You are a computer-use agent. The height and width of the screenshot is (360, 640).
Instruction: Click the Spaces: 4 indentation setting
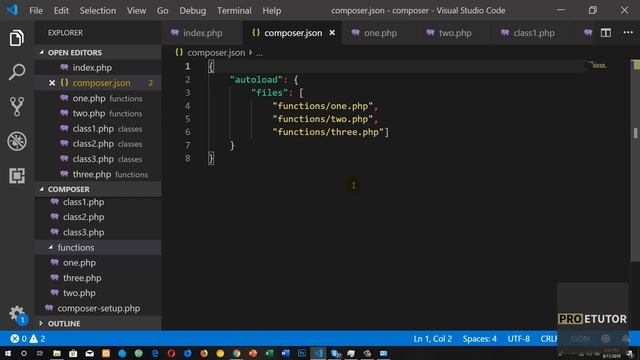[x=480, y=339]
